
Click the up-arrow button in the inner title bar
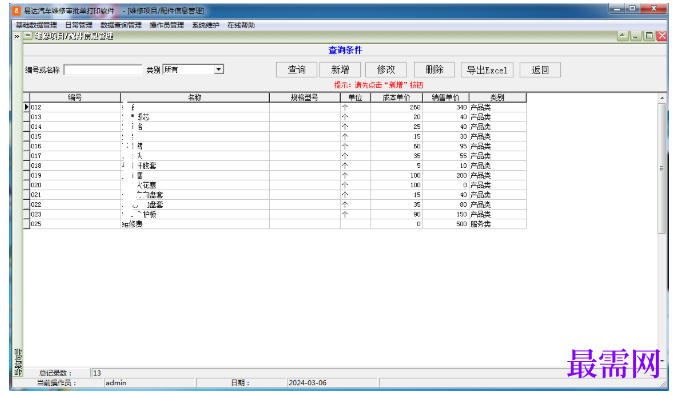pos(622,36)
